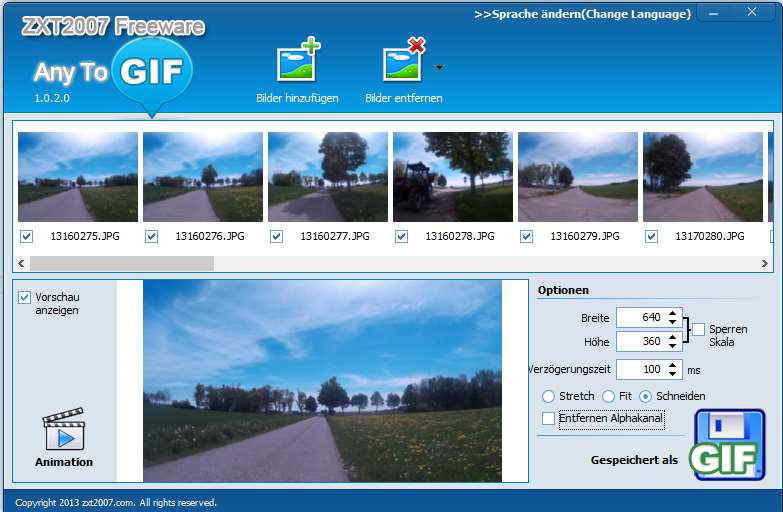
Task: Click the Breite width input field
Action: coord(640,317)
